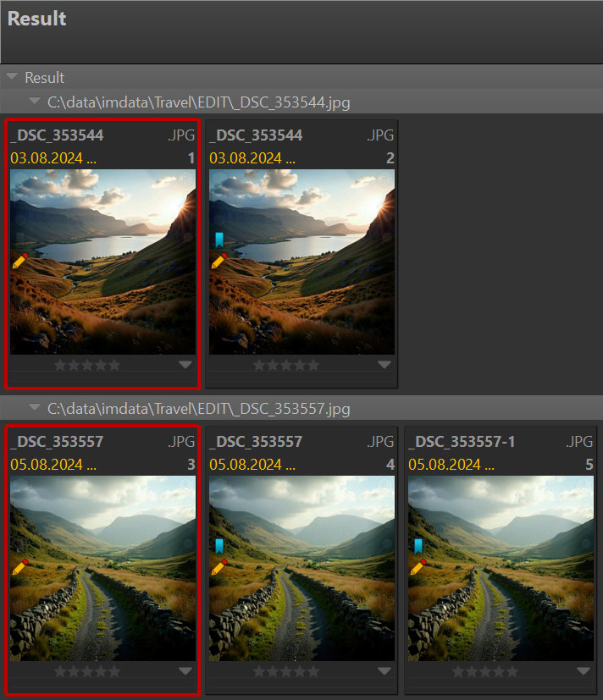Click the index number 2 on its card
This screenshot has height=700, width=603.
coord(390,158)
